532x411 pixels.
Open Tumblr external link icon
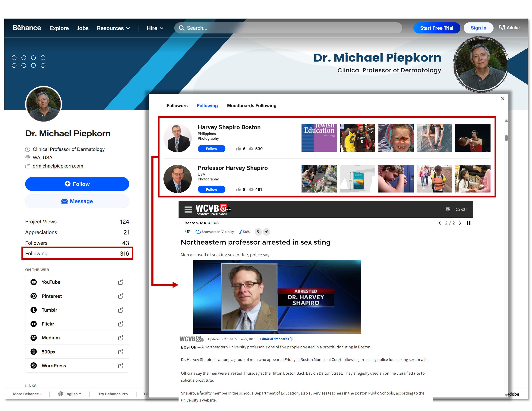tap(121, 310)
